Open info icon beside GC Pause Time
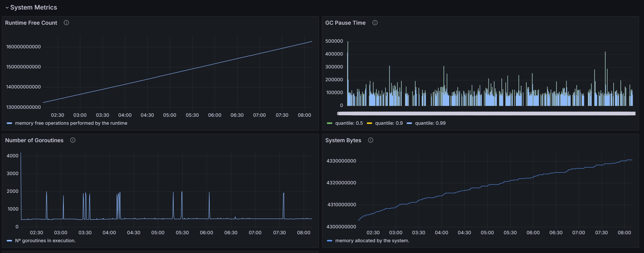Viewport: 644px width, 253px height. click(x=375, y=23)
